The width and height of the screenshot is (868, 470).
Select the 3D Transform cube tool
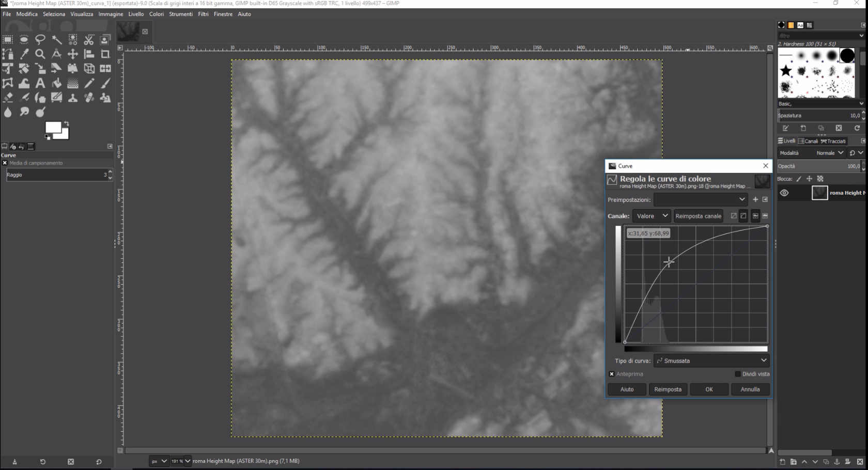click(x=89, y=68)
